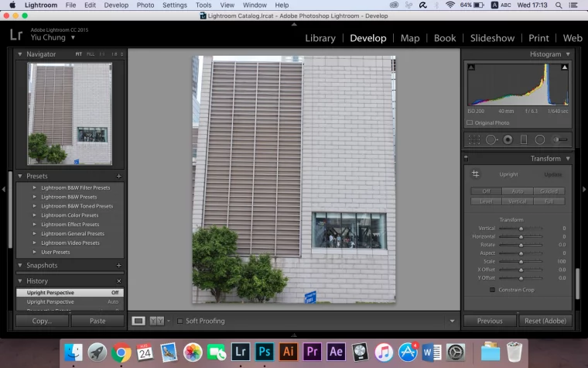Switch to Before/After Y|Y view
Viewport: 588px width, 368px height.
coord(157,321)
